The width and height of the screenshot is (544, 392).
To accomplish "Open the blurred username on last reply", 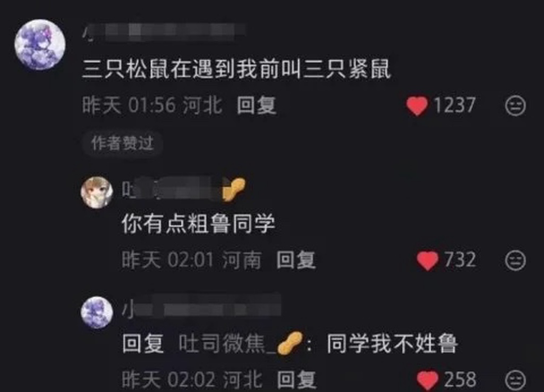I will coord(201,309).
